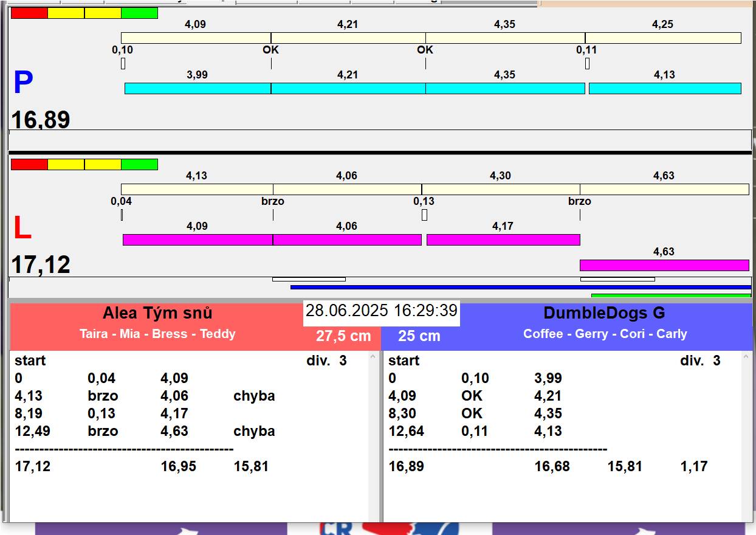The height and width of the screenshot is (535, 756).
Task: Select the cyan bar under 4,13 in lane P
Action: point(665,88)
